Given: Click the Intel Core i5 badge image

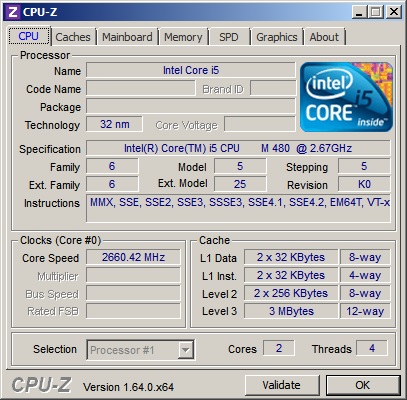Looking at the screenshot, I should pyautogui.click(x=347, y=97).
